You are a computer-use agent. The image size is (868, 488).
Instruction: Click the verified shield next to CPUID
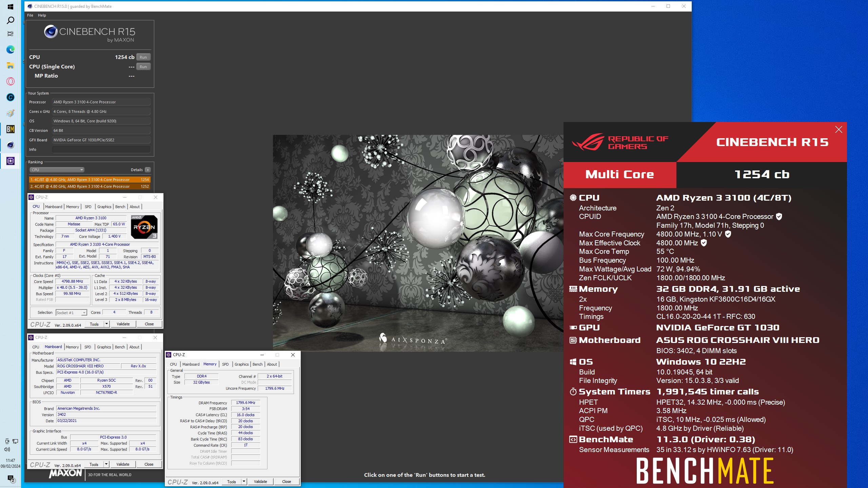(779, 217)
